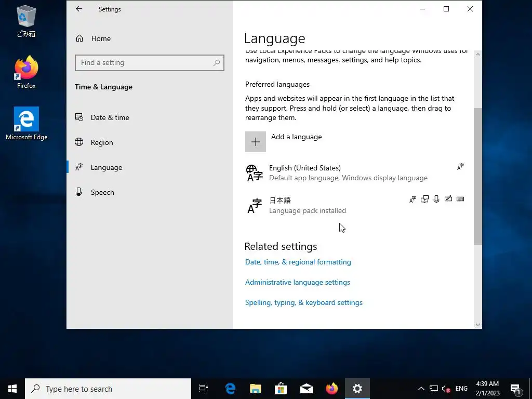Open Administrative language settings link

click(x=298, y=282)
